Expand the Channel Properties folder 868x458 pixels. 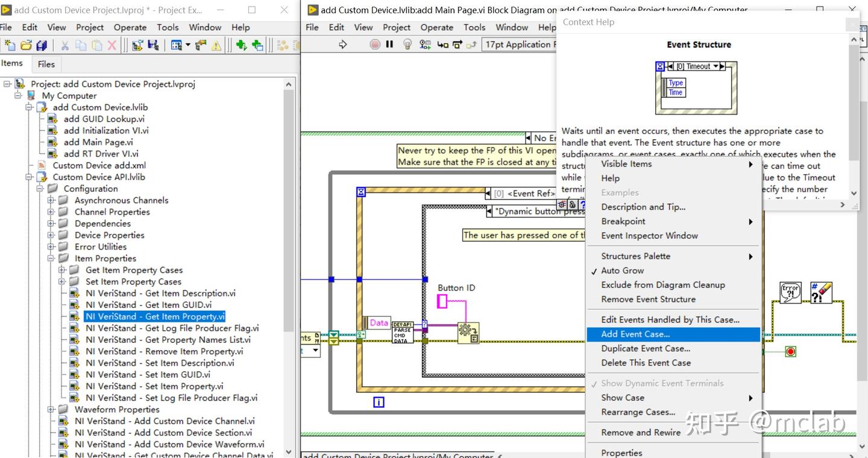(x=51, y=212)
